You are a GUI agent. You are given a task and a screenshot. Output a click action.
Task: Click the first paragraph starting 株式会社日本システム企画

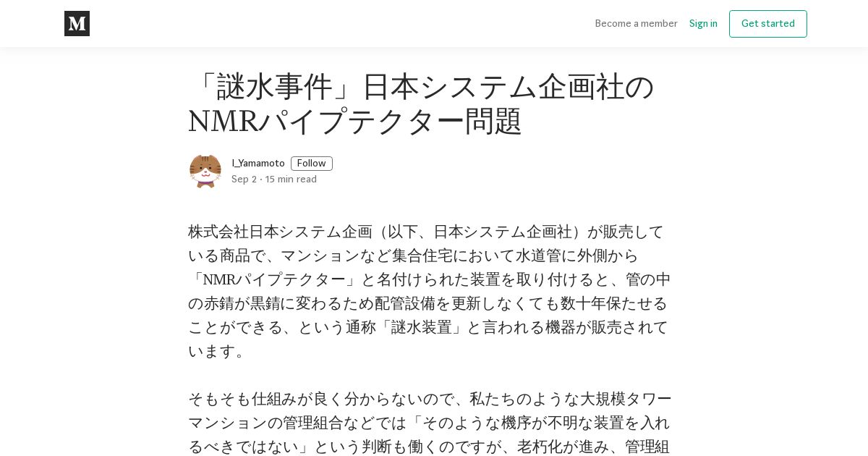click(x=430, y=291)
